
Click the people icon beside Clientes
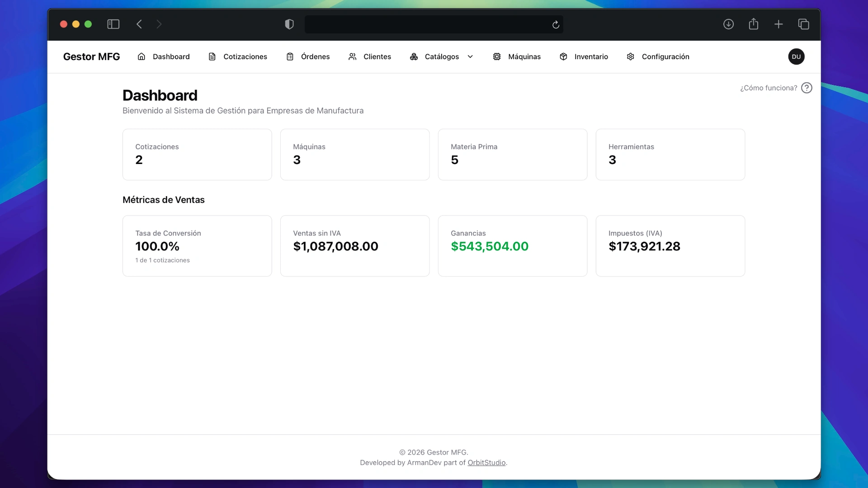click(352, 56)
